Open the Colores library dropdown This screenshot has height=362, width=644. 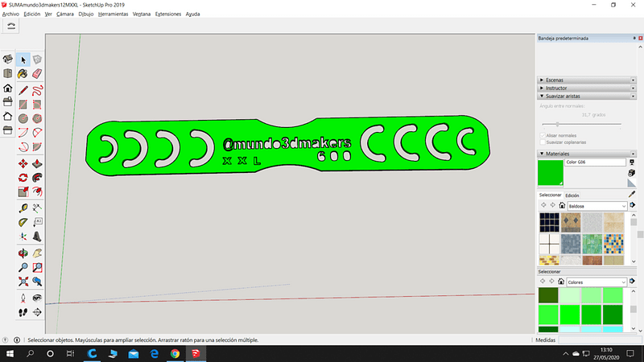tap(597, 282)
